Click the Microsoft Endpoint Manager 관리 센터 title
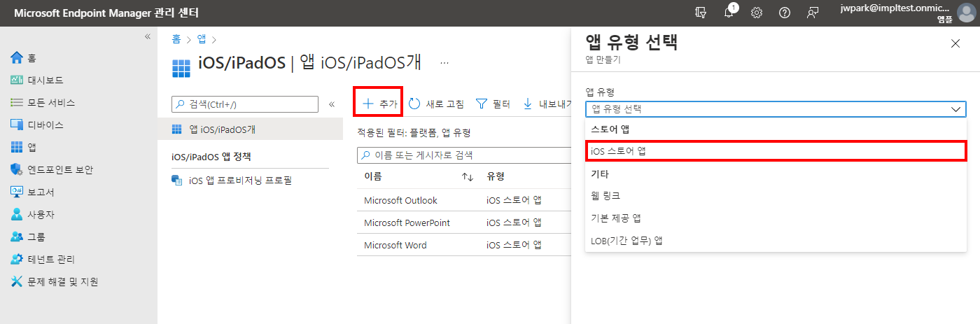This screenshot has height=324, width=980. pos(106,13)
